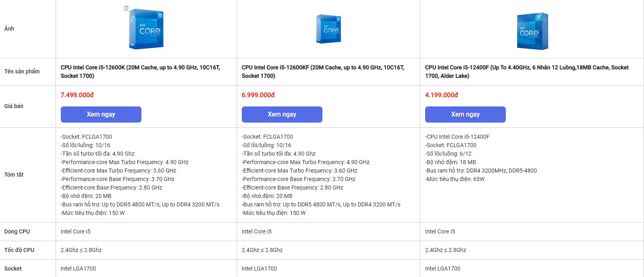Open the CPU Intel Core i5-12400F product title link
Screen dimensions: 644x277
tap(527, 72)
